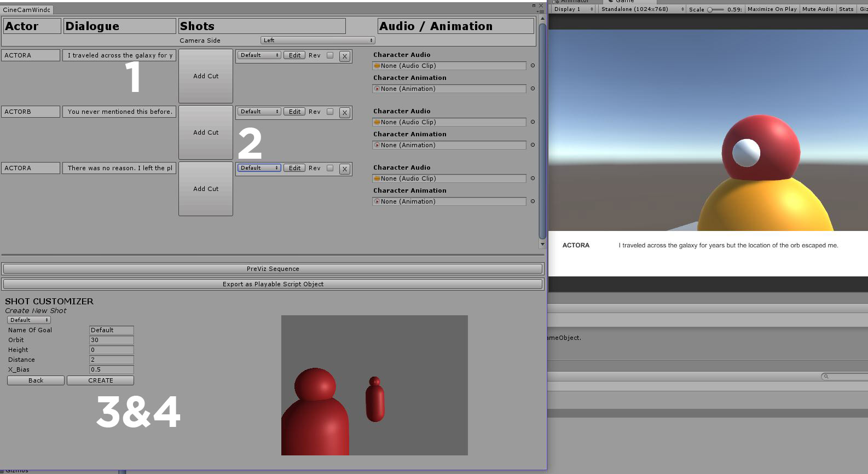The height and width of the screenshot is (474, 868).
Task: Click the shot preview thumbnail of red capsules
Action: pos(374,385)
